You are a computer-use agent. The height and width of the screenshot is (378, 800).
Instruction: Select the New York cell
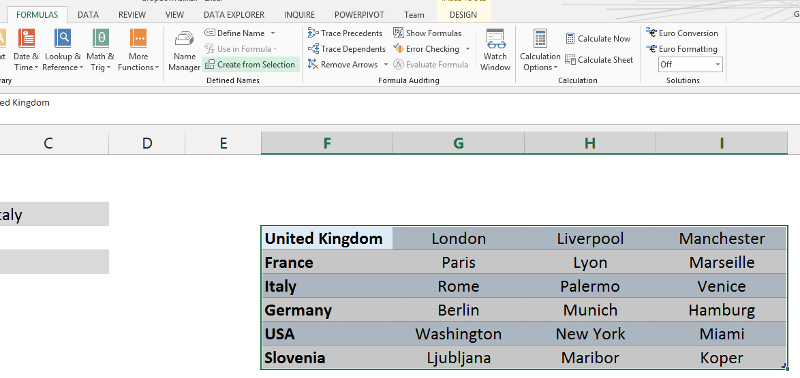(590, 334)
